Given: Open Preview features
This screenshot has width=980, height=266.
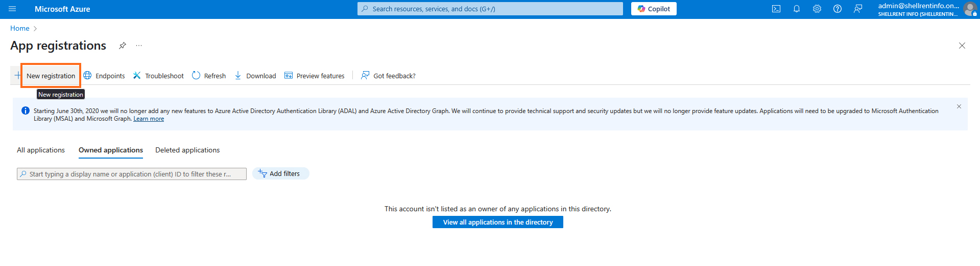Looking at the screenshot, I should click(315, 76).
